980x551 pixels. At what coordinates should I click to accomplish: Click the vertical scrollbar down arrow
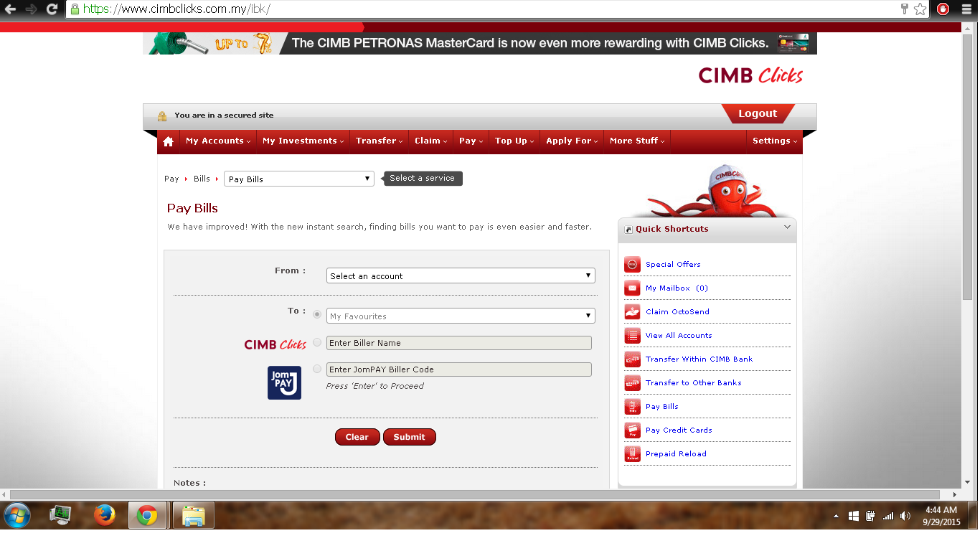click(x=968, y=483)
